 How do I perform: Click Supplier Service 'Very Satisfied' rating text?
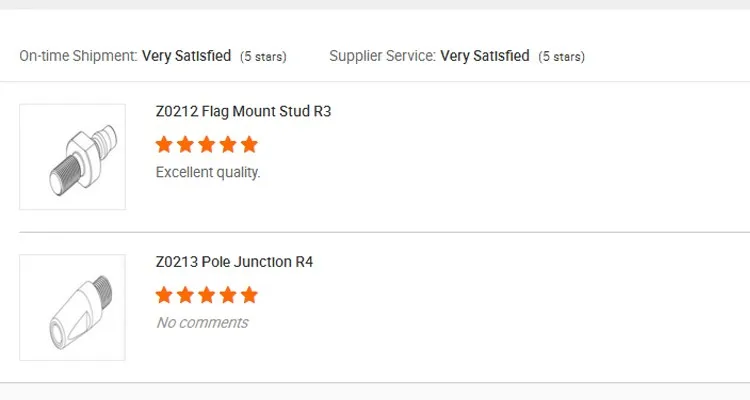485,56
